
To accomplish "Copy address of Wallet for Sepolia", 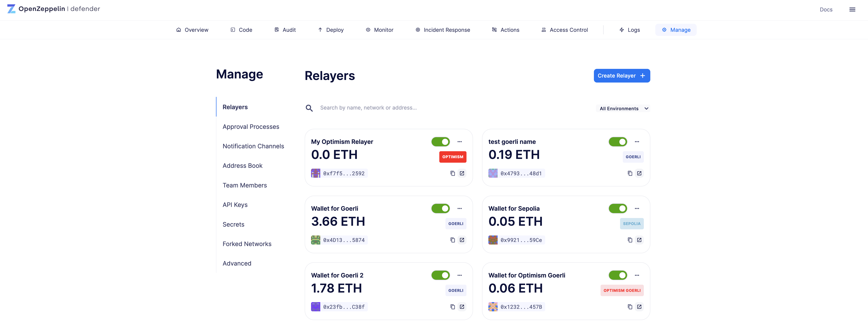I will 630,240.
